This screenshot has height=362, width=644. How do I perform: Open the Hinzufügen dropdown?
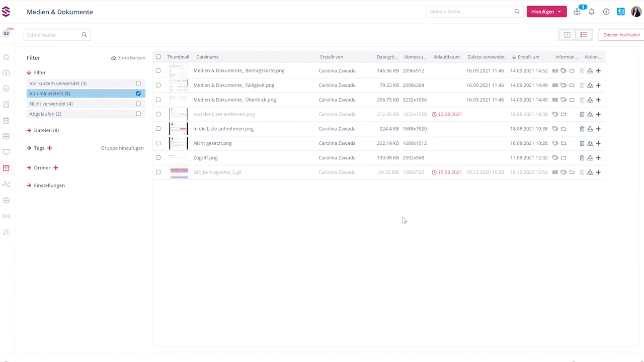click(546, 12)
